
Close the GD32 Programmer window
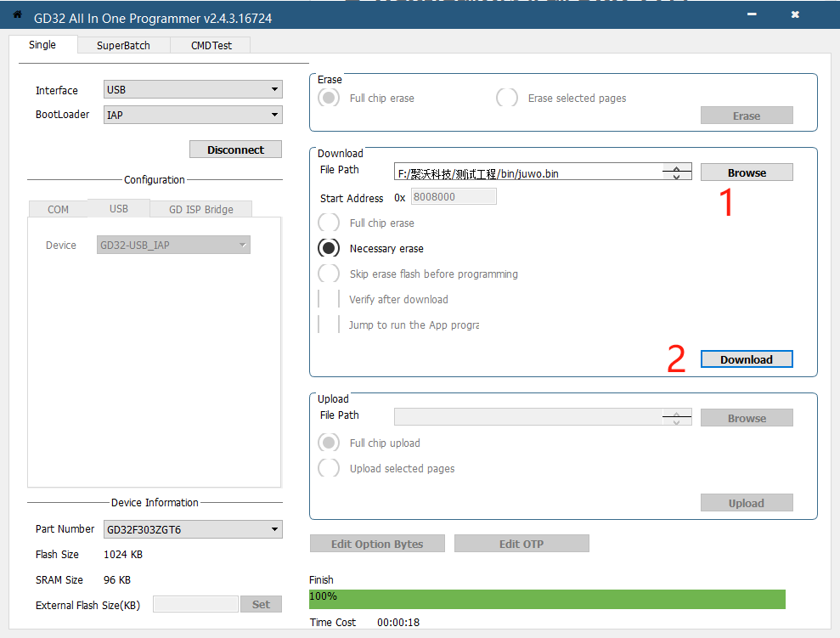[795, 14]
